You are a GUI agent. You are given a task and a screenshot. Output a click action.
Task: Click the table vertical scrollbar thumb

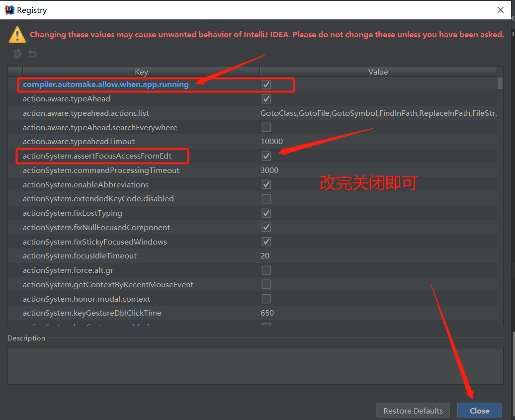pos(500,83)
